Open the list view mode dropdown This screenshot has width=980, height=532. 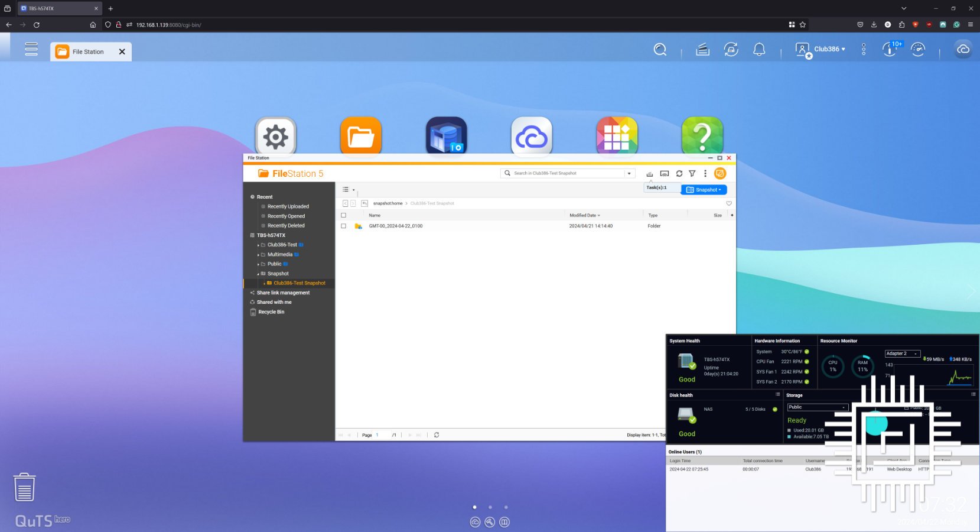(x=349, y=190)
